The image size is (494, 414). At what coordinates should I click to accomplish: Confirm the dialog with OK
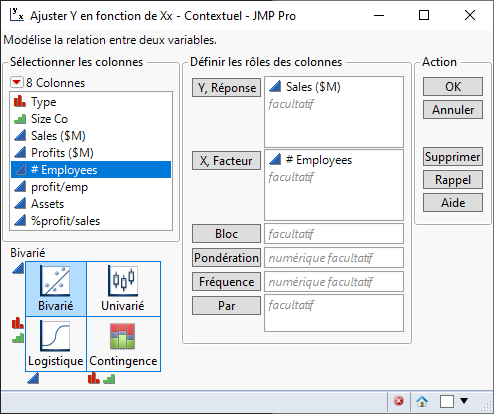[453, 87]
